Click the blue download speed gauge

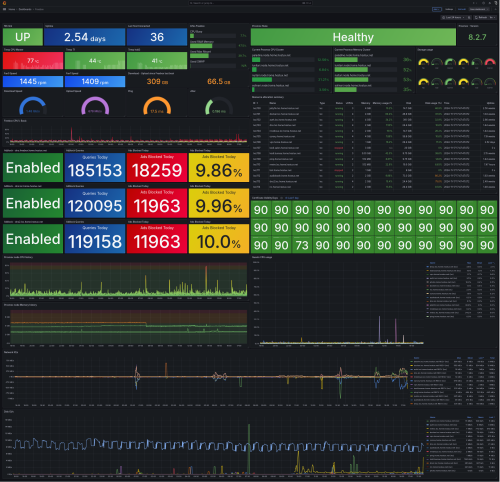[x=33, y=106]
